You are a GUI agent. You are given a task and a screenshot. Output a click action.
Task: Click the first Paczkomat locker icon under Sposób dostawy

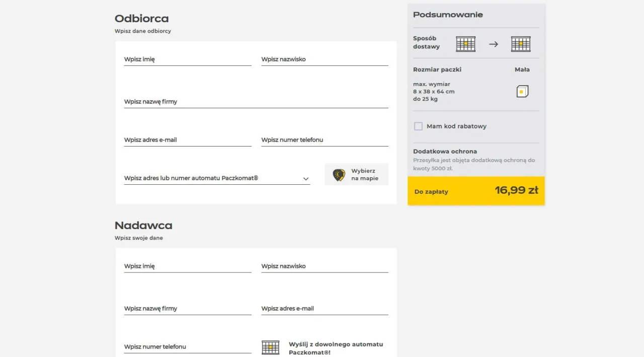pyautogui.click(x=465, y=44)
